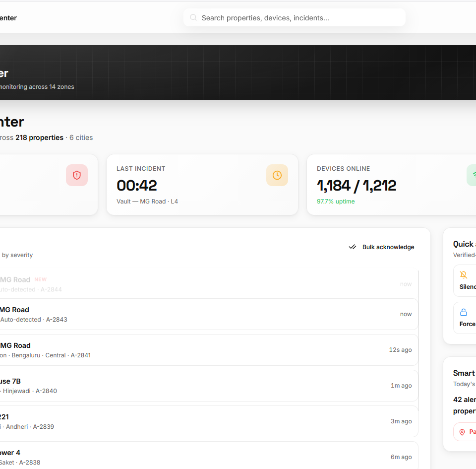Click the 97.7% uptime label
Viewport: 476px width, 469px height.
point(336,201)
